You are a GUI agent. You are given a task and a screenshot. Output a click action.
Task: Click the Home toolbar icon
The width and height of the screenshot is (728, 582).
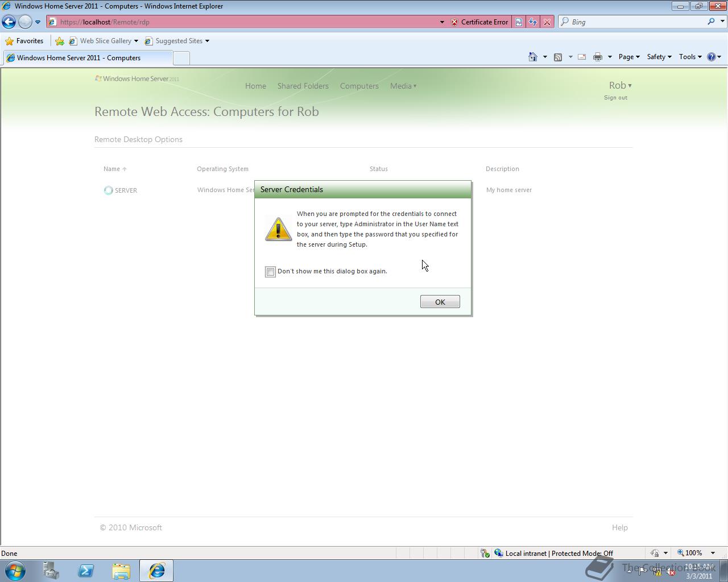(x=533, y=57)
